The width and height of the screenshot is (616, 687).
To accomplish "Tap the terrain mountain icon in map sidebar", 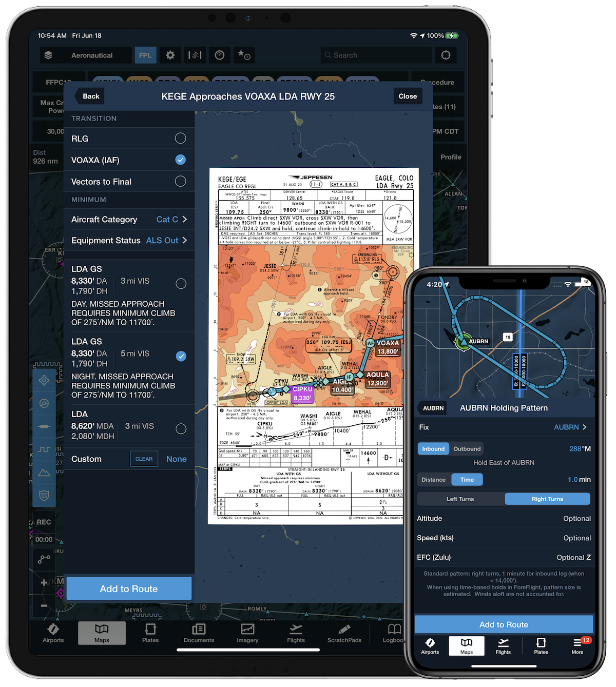I will click(x=44, y=473).
